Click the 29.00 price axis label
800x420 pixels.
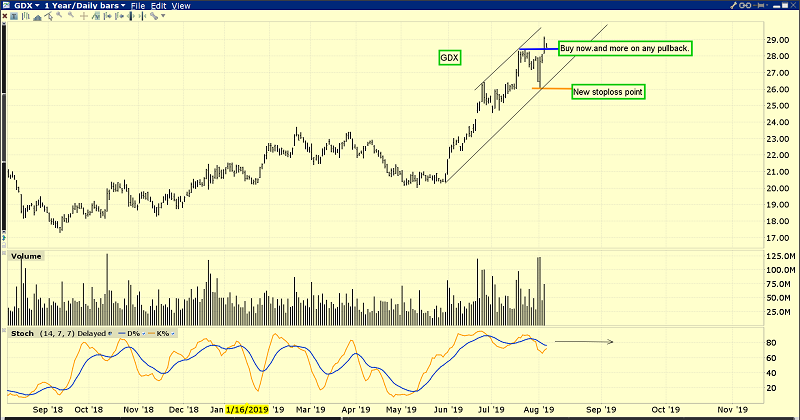[x=778, y=40]
